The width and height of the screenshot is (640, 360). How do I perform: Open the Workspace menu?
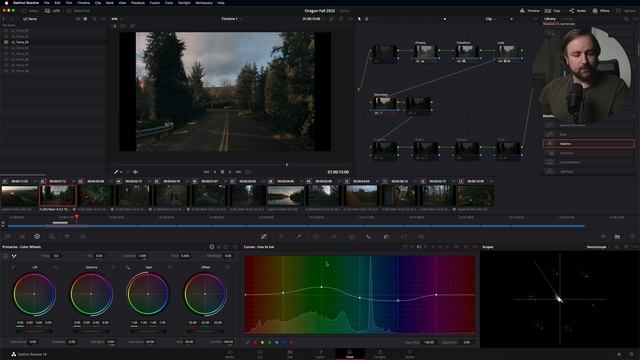tap(203, 2)
